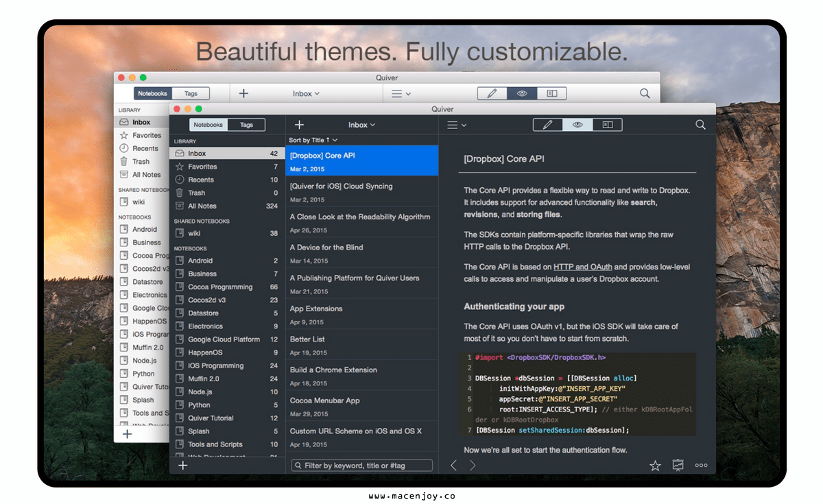
Task: Open the shared wiki notebook in dark sidebar
Action: point(227,233)
